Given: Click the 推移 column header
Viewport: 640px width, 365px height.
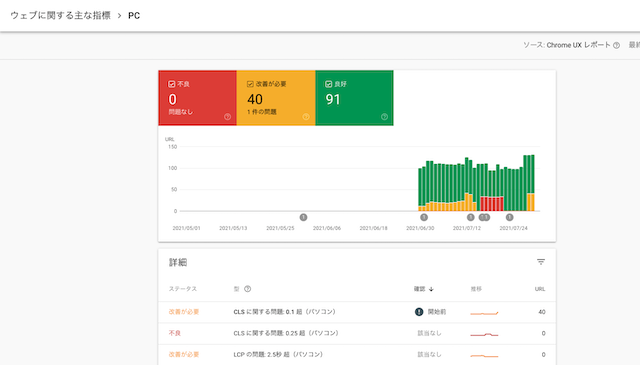Looking at the screenshot, I should coord(476,289).
